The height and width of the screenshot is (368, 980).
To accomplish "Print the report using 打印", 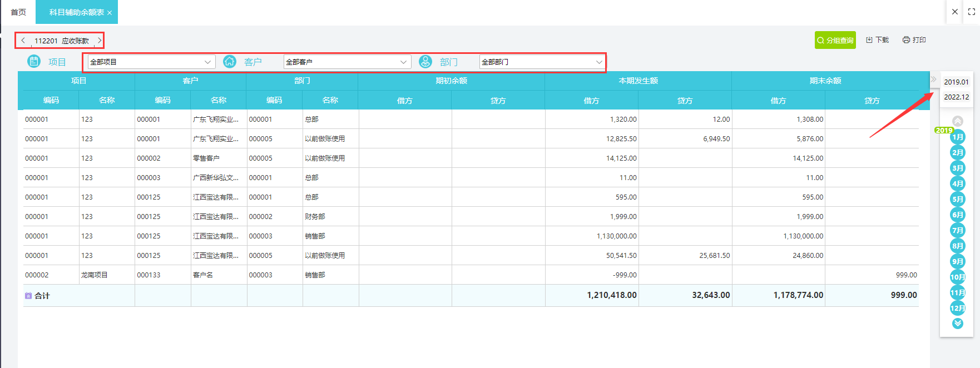I will (914, 40).
